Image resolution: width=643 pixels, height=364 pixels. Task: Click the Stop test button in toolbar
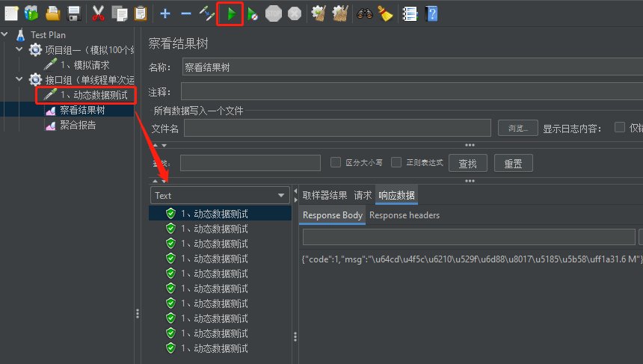point(274,13)
